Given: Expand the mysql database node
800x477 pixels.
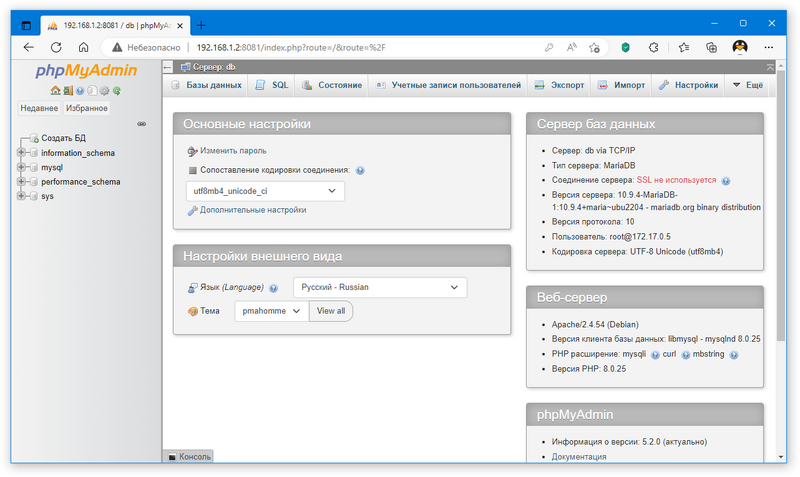Looking at the screenshot, I should pyautogui.click(x=21, y=167).
